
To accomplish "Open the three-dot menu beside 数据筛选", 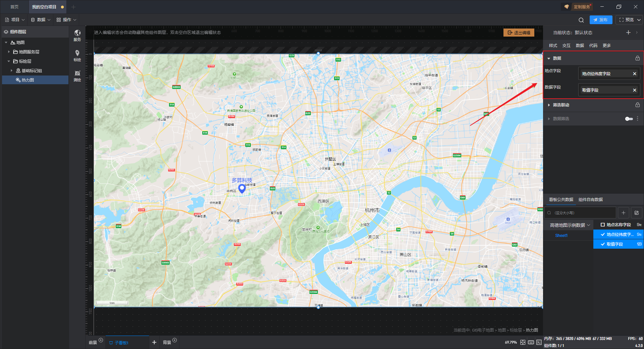I will pyautogui.click(x=638, y=119).
